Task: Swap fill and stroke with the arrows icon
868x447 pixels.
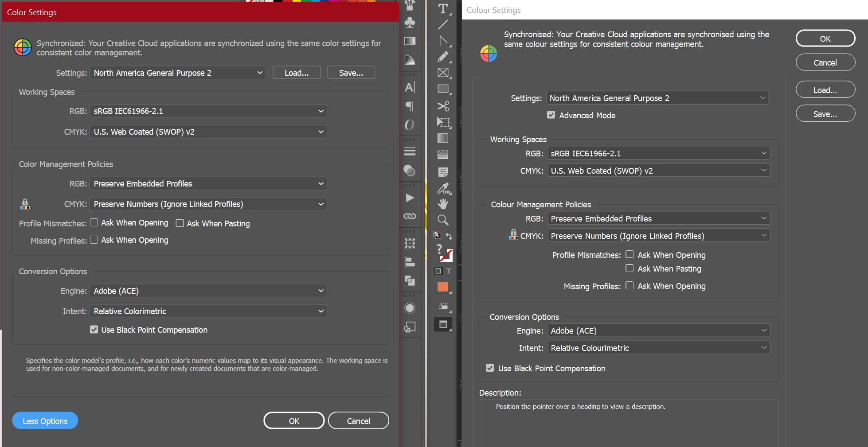Action: [x=449, y=236]
